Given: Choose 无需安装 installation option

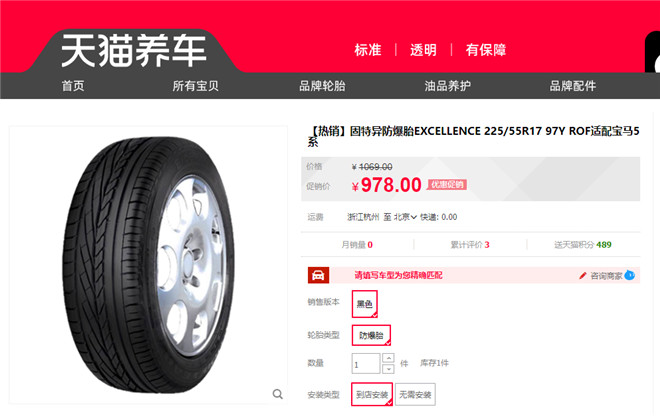Looking at the screenshot, I should click(415, 395).
